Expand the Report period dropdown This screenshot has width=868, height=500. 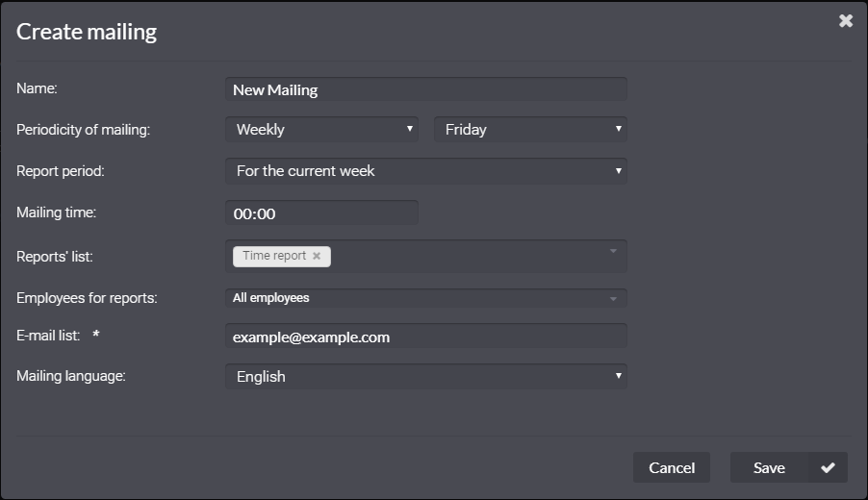tap(425, 171)
